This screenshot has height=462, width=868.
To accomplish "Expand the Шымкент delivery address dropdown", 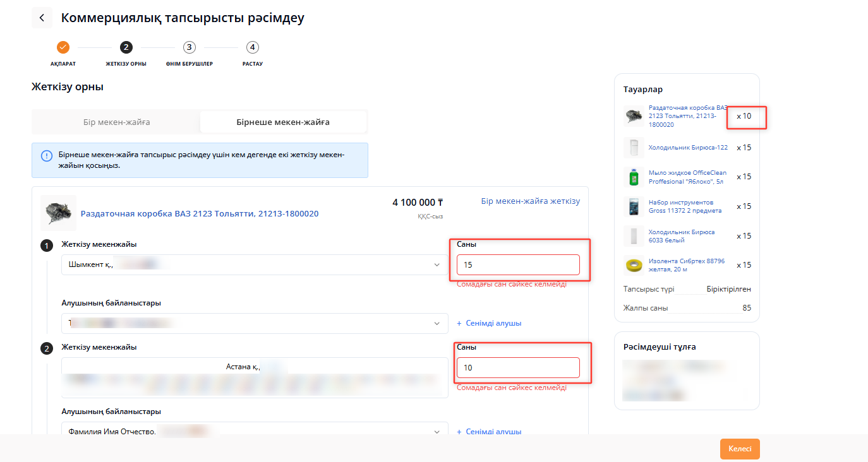I will point(437,265).
